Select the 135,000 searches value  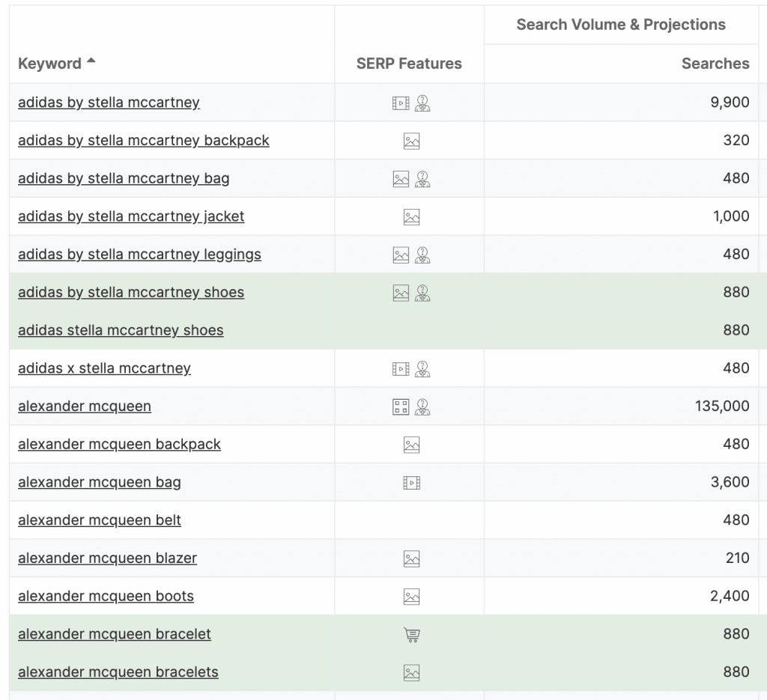722,407
